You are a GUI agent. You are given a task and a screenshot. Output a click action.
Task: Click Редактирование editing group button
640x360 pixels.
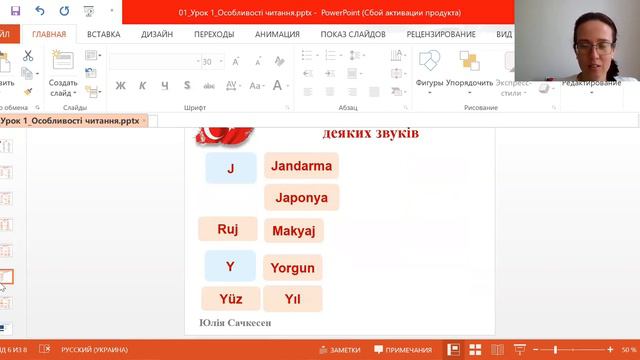(591, 87)
